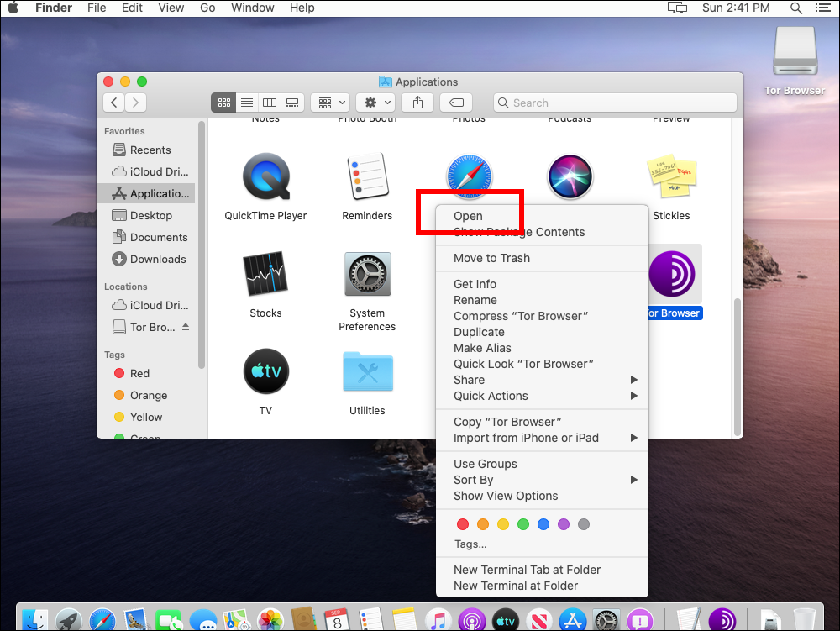Select Get Info in the context menu
840x631 pixels.
coord(475,284)
